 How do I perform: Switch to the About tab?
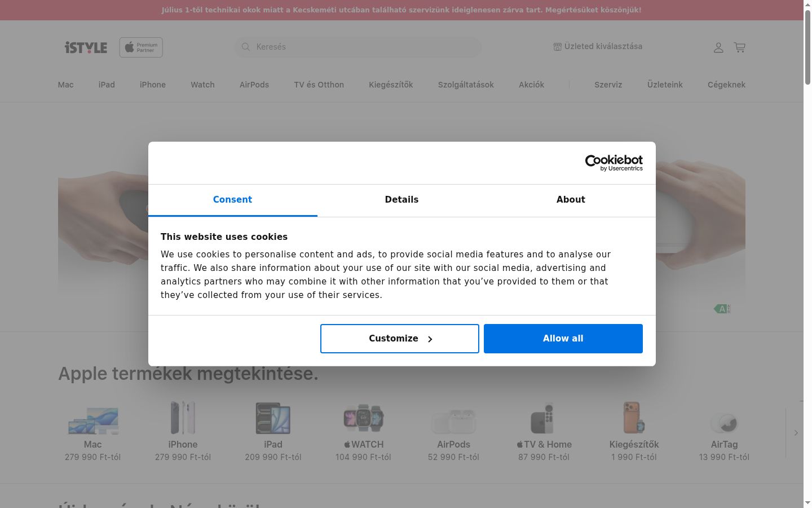pos(571,200)
